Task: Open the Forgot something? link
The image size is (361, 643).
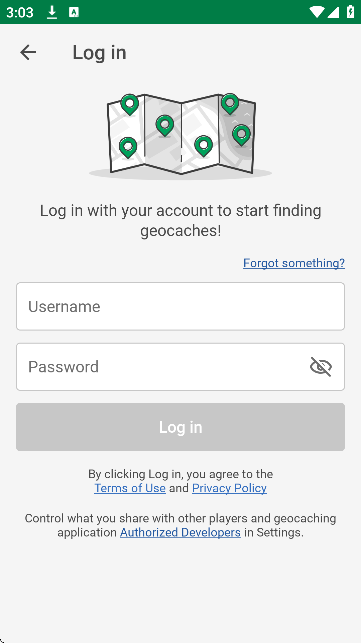Action: click(294, 263)
